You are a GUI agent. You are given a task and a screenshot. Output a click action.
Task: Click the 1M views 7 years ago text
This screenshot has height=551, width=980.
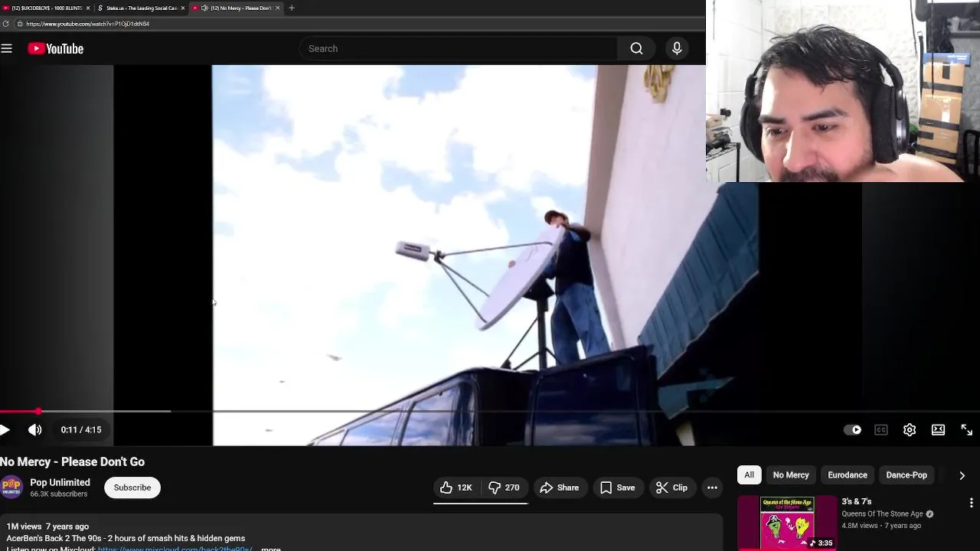coord(47,527)
